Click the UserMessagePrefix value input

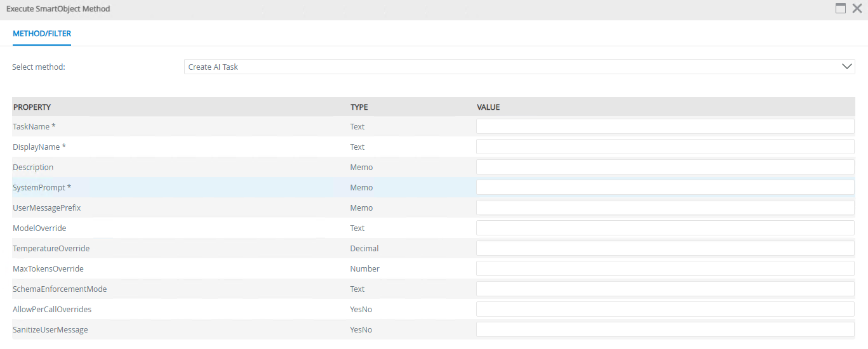pyautogui.click(x=665, y=207)
